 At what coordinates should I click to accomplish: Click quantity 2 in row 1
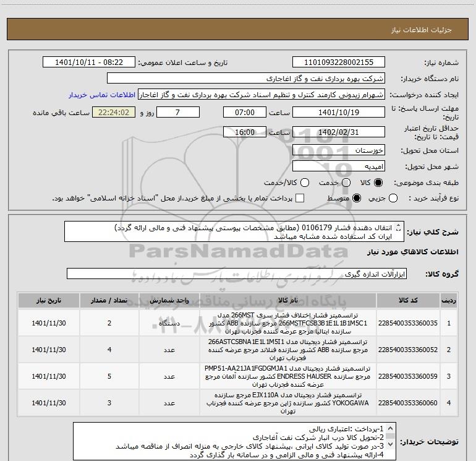click(109, 323)
